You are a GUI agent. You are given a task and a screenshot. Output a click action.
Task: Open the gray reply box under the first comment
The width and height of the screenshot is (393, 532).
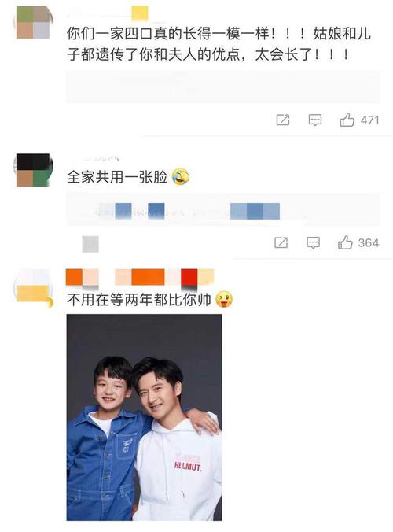point(222,87)
